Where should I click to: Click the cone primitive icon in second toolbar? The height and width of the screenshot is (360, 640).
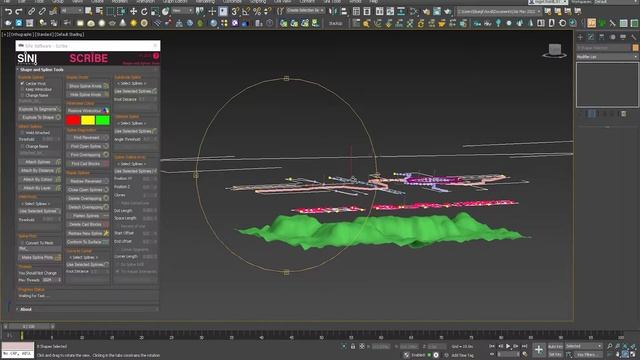123,24
